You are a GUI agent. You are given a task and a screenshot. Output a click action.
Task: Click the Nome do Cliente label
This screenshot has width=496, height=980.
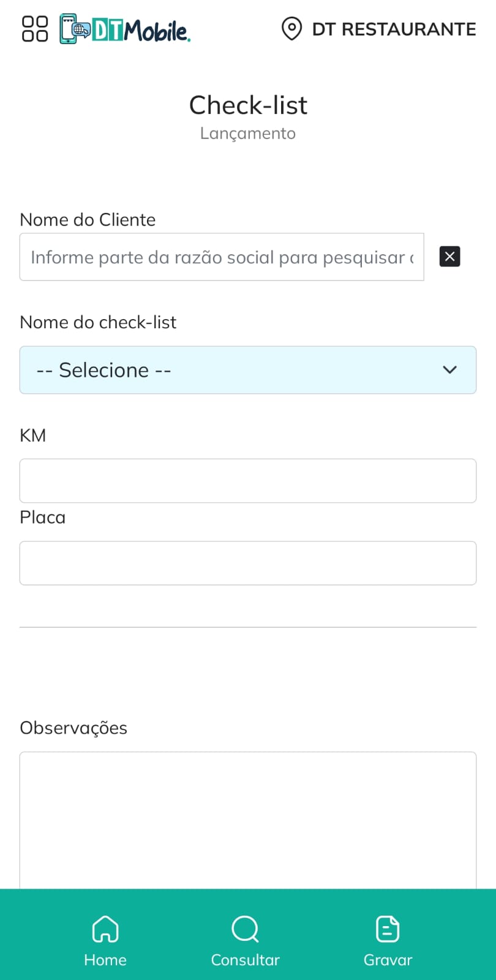[88, 220]
